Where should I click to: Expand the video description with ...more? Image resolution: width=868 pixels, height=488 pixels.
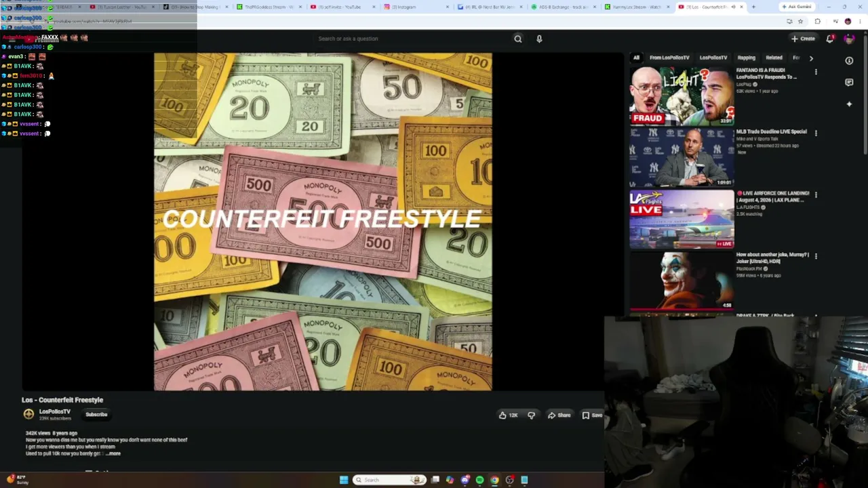[113, 453]
